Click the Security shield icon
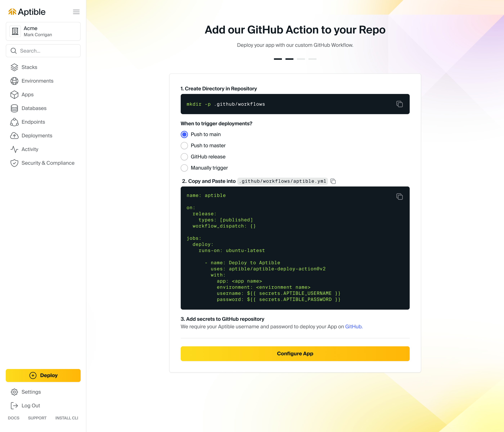Image resolution: width=504 pixels, height=432 pixels. pos(14,163)
